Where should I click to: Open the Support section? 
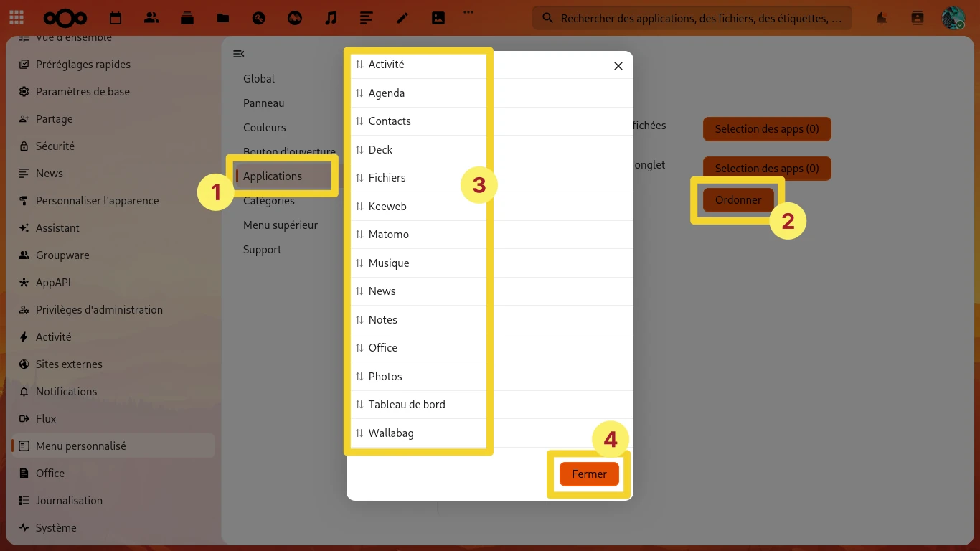point(263,250)
